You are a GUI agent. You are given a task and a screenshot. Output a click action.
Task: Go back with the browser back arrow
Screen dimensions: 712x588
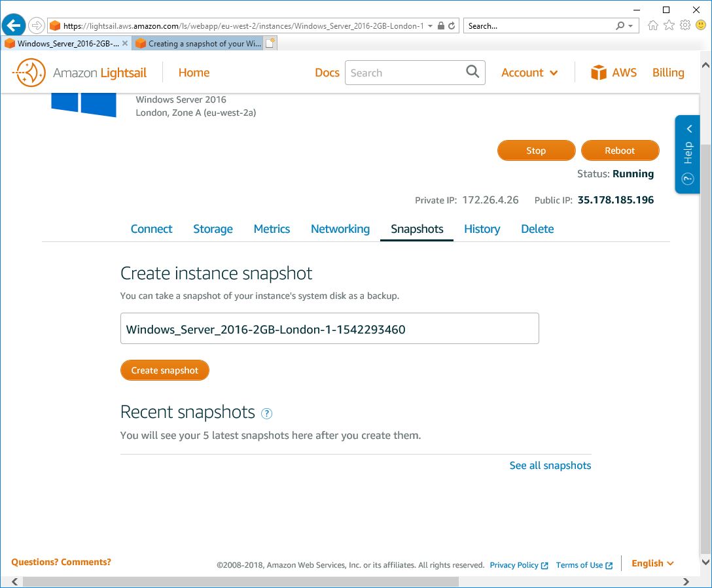click(14, 26)
